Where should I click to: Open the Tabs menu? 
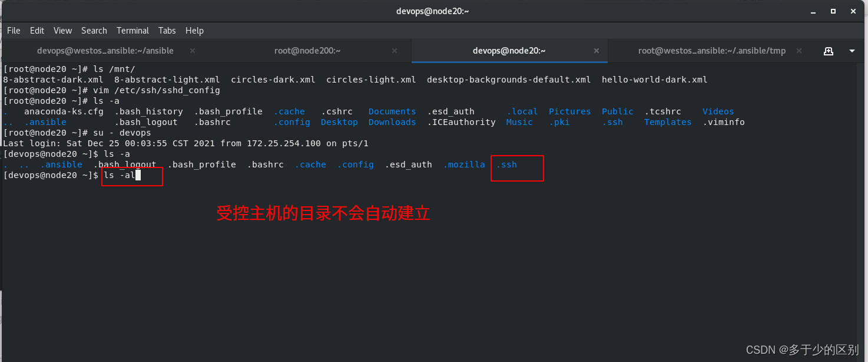[167, 31]
